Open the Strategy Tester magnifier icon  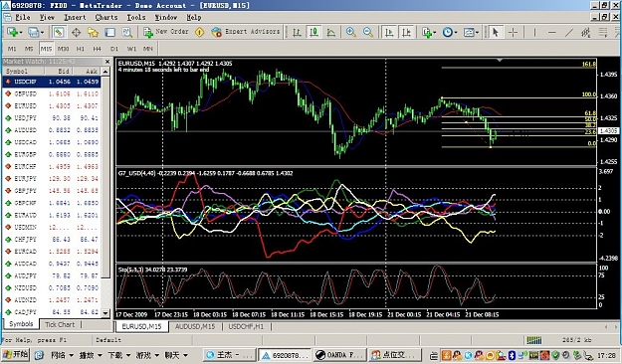pyautogui.click(x=127, y=32)
